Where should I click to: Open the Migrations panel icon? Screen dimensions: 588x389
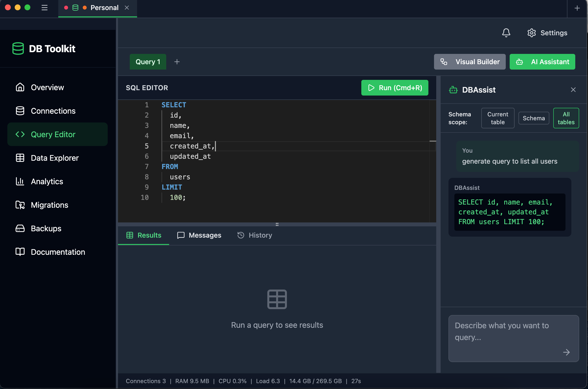pyautogui.click(x=20, y=205)
